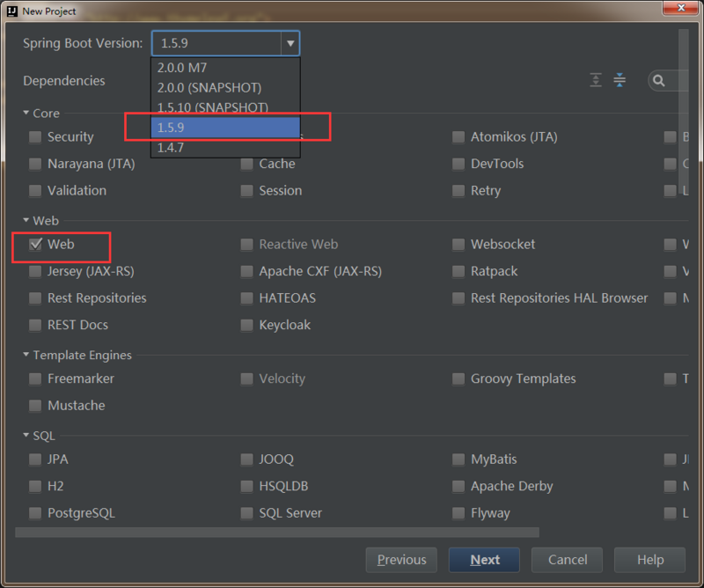The height and width of the screenshot is (588, 704).
Task: Enable the Cache dependency
Action: [246, 164]
